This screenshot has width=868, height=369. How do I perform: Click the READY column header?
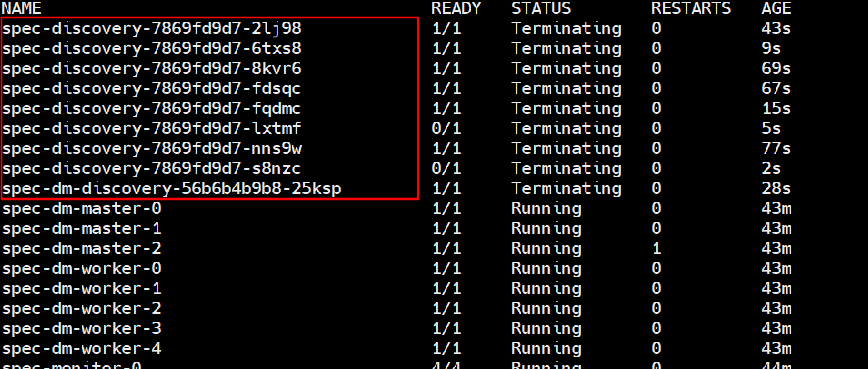456,8
